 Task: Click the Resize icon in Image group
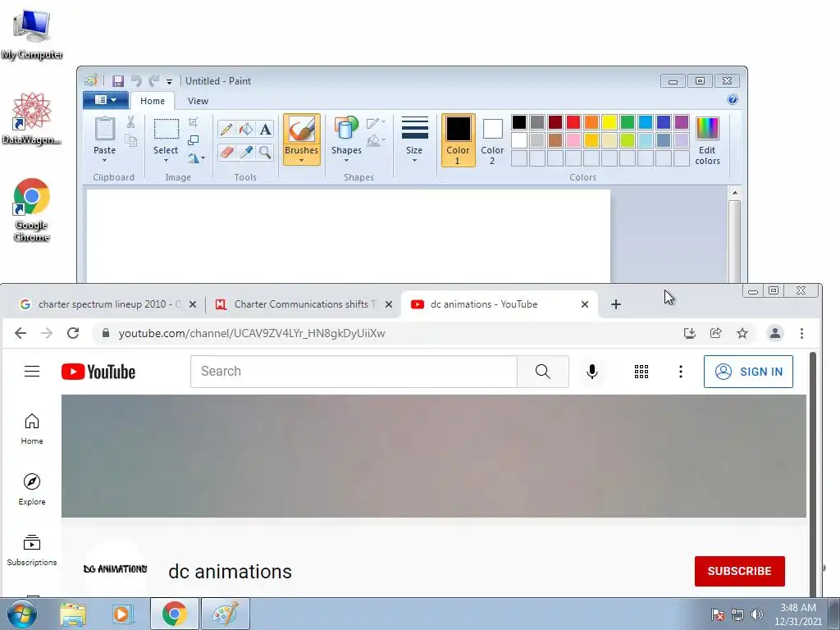pos(194,140)
